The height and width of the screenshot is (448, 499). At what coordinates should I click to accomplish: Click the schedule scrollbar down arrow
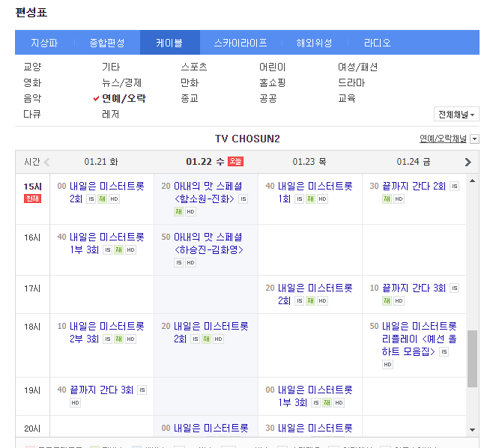tap(473, 429)
